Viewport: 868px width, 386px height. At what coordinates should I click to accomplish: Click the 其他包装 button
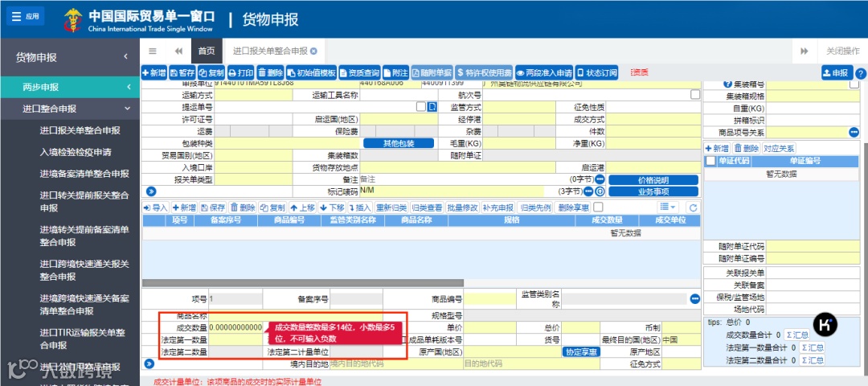click(x=398, y=143)
